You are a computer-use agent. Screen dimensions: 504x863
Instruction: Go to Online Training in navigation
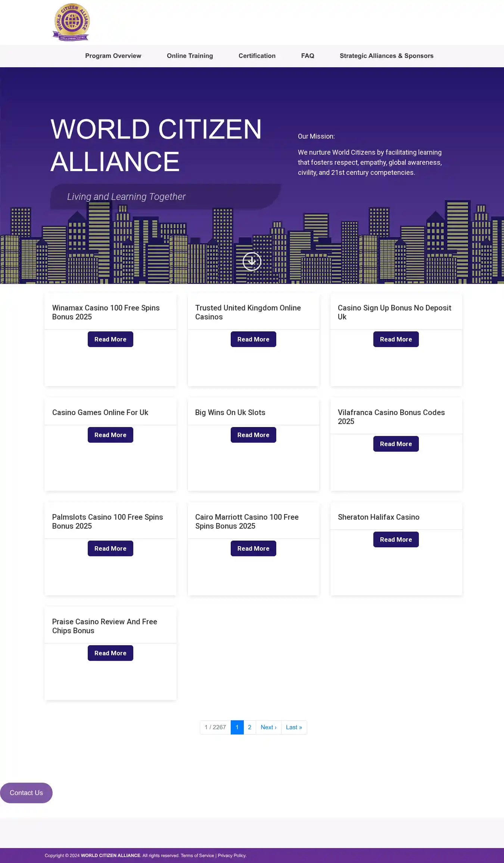pyautogui.click(x=190, y=56)
